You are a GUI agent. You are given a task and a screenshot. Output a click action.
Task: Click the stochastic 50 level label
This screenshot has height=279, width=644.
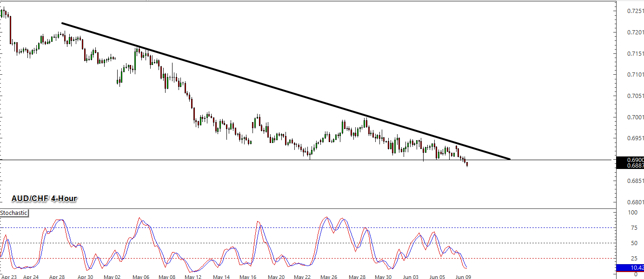(634, 243)
